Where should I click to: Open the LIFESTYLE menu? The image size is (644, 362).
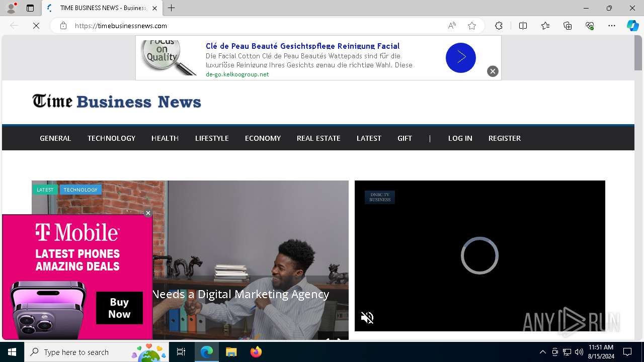tap(212, 138)
